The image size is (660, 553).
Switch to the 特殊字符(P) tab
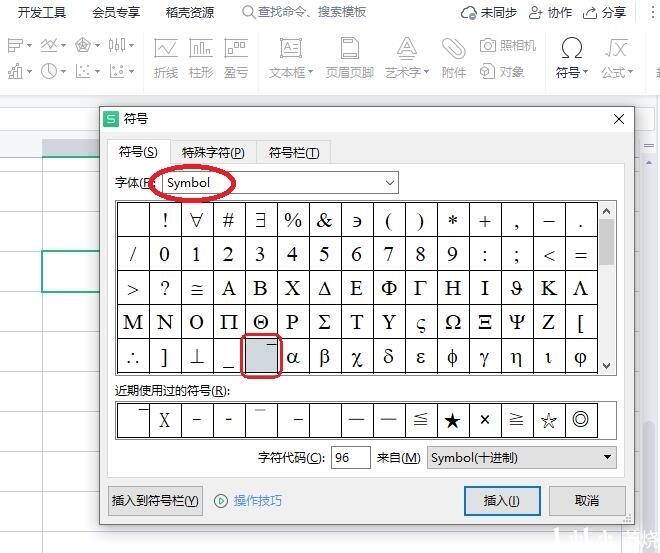213,152
